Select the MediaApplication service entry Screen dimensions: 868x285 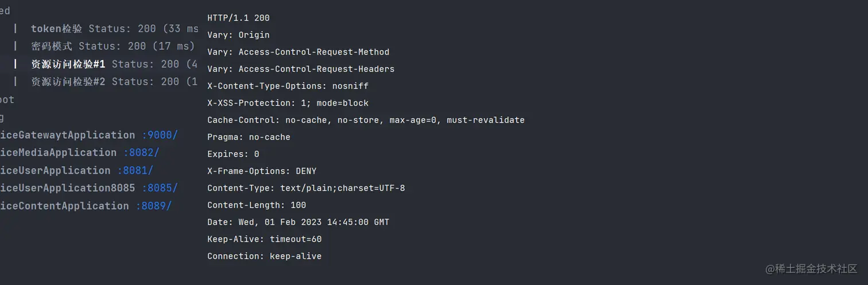(58, 153)
